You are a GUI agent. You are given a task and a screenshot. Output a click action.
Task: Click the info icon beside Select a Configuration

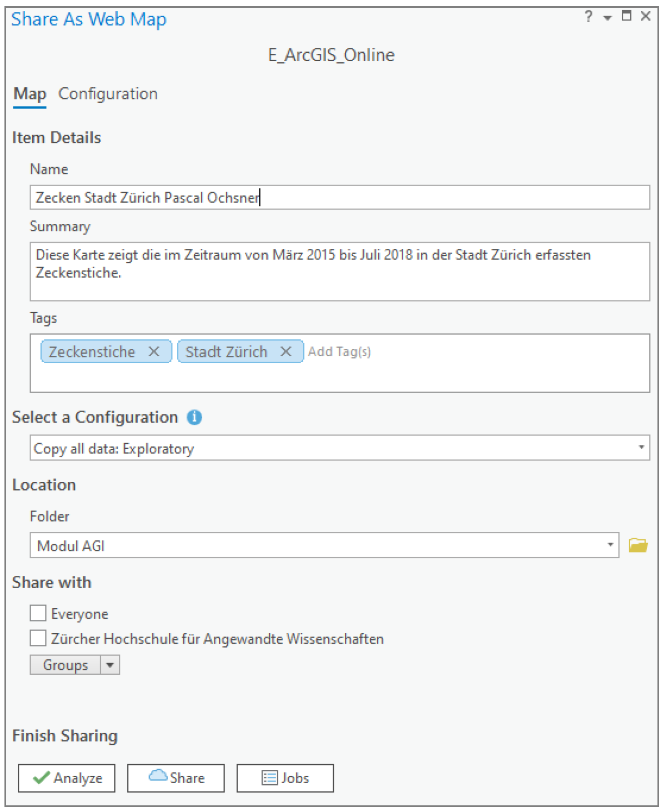pyautogui.click(x=194, y=417)
